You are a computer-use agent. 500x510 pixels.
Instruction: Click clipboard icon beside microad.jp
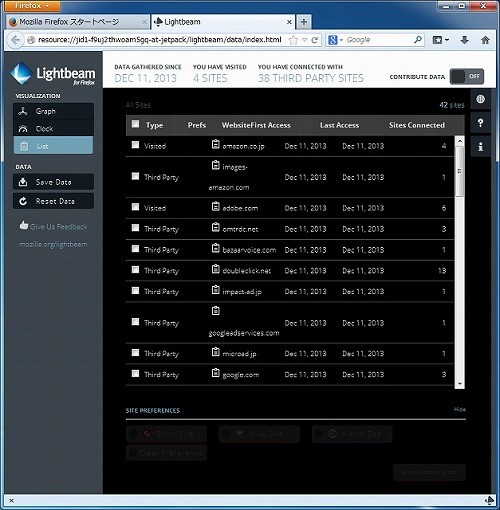pos(216,352)
